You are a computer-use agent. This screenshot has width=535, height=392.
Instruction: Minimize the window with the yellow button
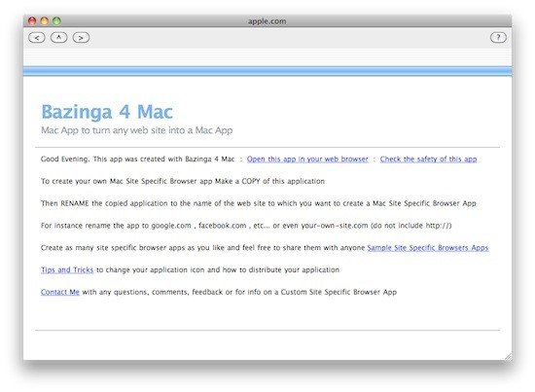(x=45, y=21)
